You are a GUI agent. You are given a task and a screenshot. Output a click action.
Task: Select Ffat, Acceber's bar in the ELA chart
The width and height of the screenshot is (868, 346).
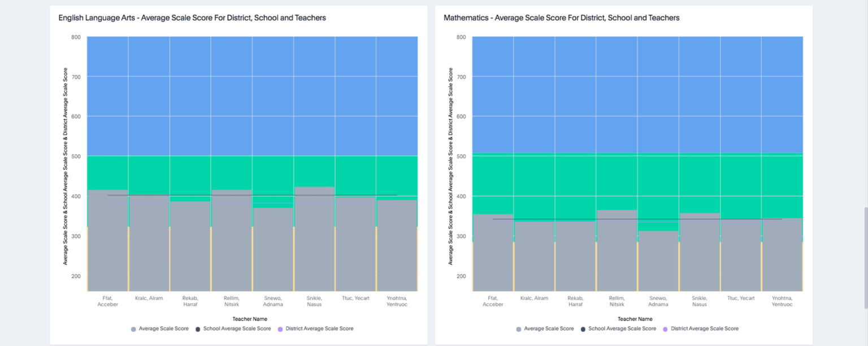pos(107,243)
